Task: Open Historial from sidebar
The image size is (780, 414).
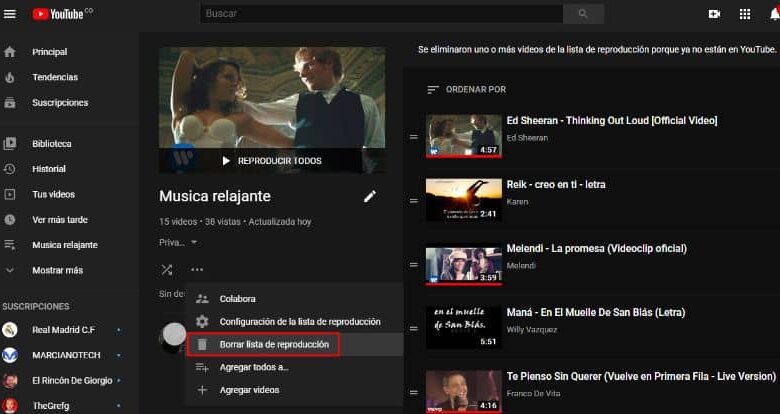Action: (x=49, y=169)
